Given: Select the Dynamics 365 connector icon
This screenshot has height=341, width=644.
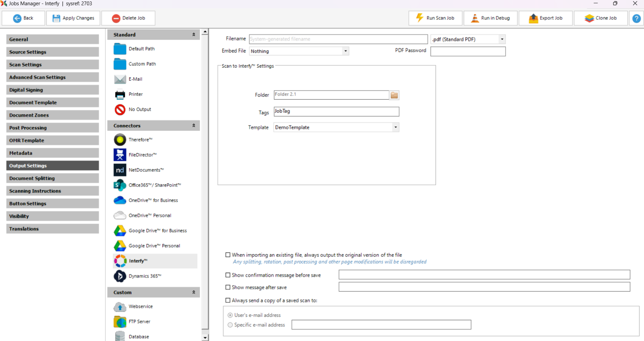Looking at the screenshot, I should pos(120,276).
